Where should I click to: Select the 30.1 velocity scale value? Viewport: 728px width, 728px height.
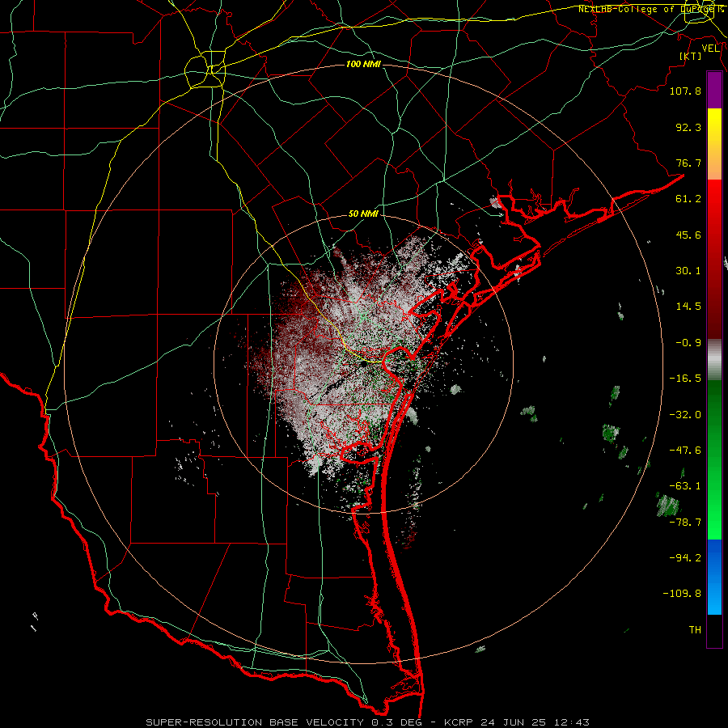[688, 271]
